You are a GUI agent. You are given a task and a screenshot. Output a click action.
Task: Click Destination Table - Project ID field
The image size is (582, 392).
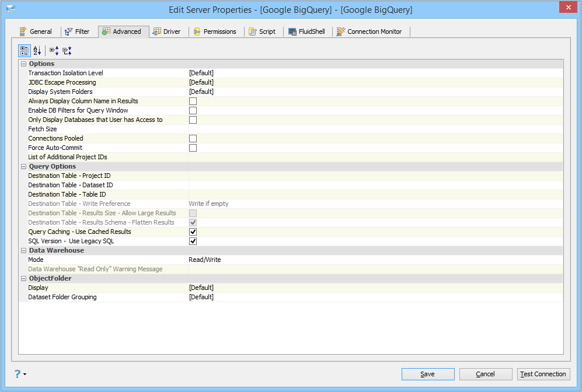click(375, 176)
